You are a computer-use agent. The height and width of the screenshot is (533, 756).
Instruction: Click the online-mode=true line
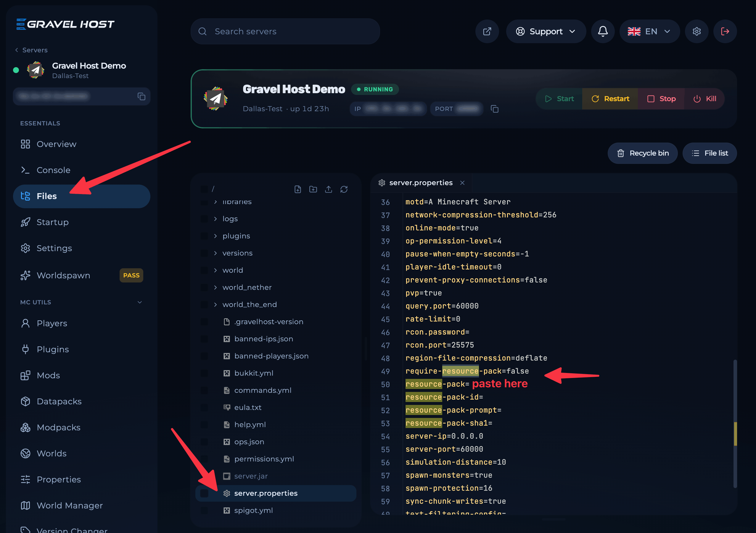click(x=442, y=228)
